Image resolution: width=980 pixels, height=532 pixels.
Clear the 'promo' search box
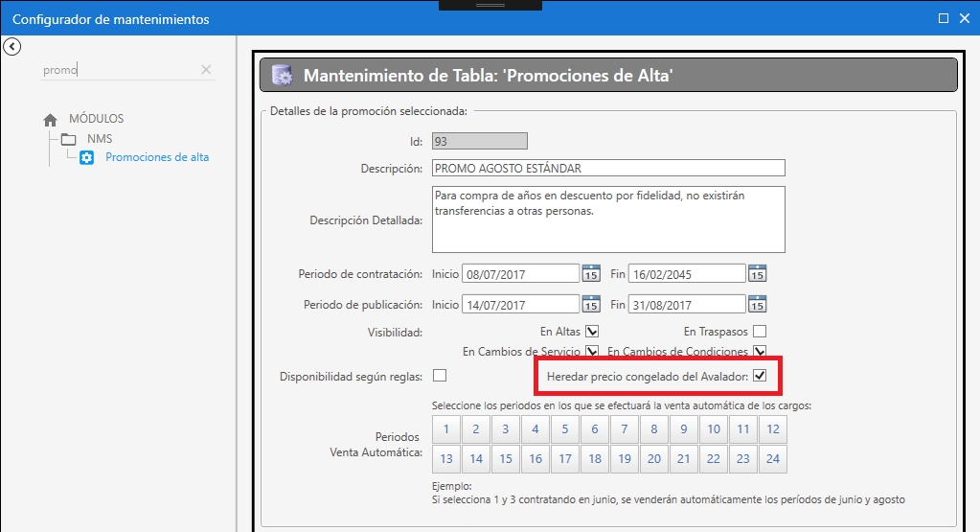coord(206,70)
